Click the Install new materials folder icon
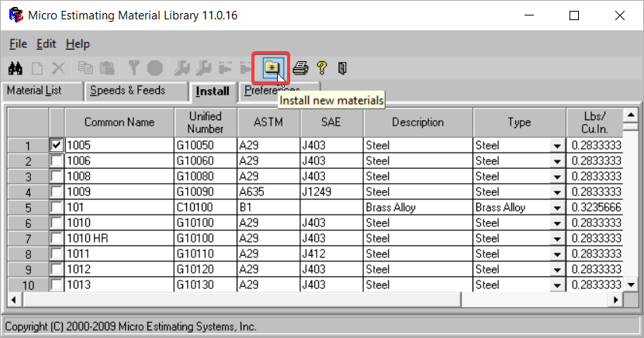 272,68
